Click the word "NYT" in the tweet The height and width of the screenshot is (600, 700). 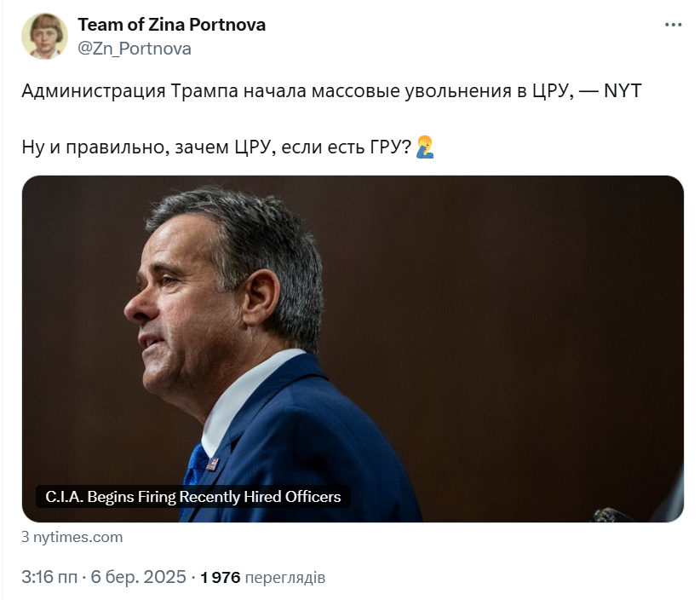tap(622, 91)
